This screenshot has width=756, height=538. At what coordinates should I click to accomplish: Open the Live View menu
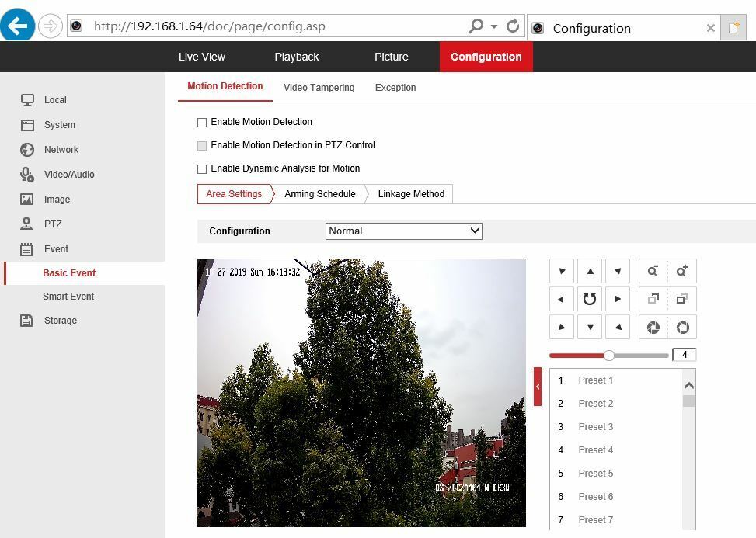point(201,57)
